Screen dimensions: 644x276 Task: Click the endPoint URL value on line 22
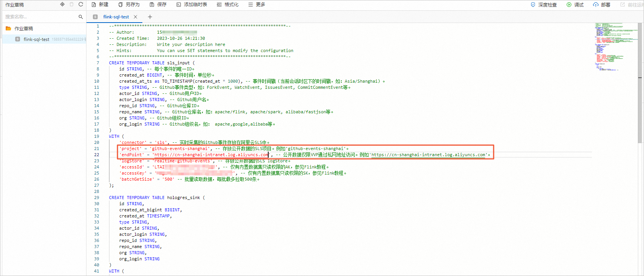211,155
